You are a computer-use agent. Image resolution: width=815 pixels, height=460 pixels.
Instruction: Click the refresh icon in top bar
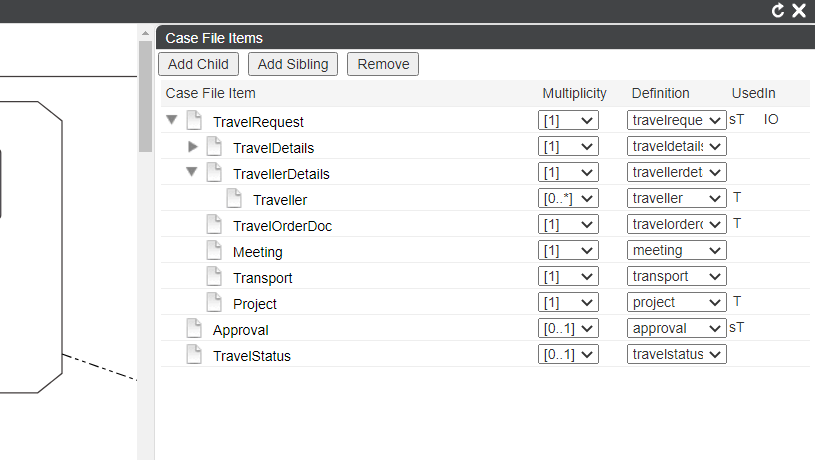(x=778, y=10)
